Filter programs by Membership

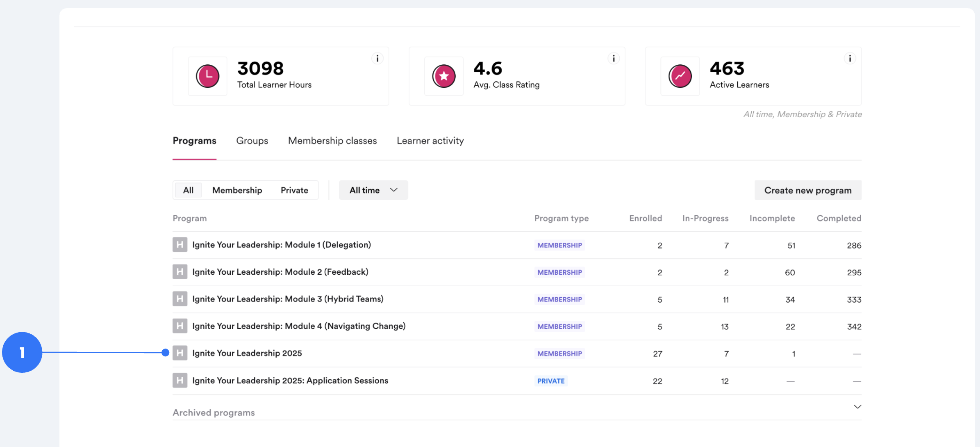pyautogui.click(x=237, y=190)
